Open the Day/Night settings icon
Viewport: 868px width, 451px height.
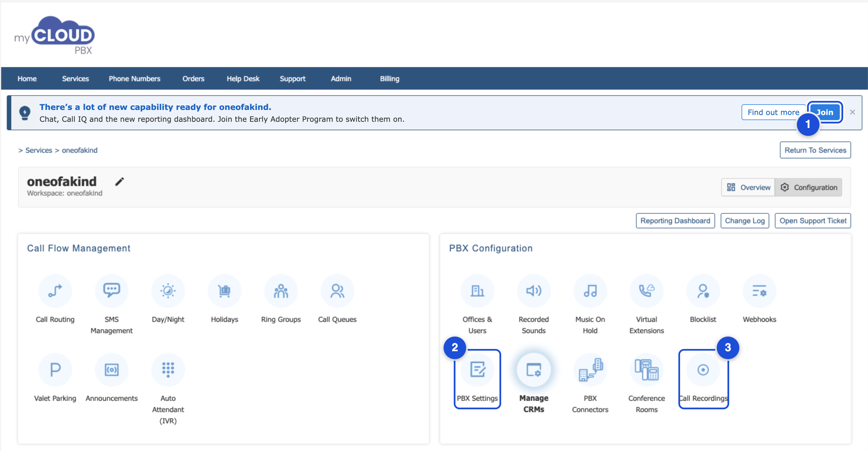tap(168, 291)
